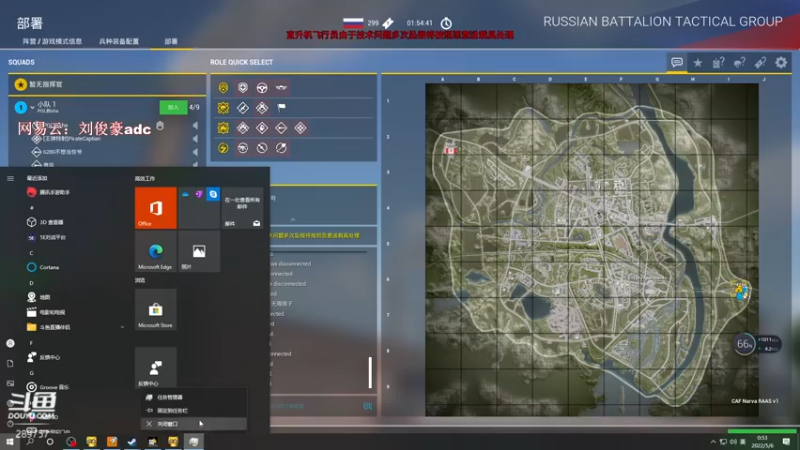This screenshot has width=800, height=450.
Task: Collapse chat panel with the up chevron
Action: pos(293,219)
